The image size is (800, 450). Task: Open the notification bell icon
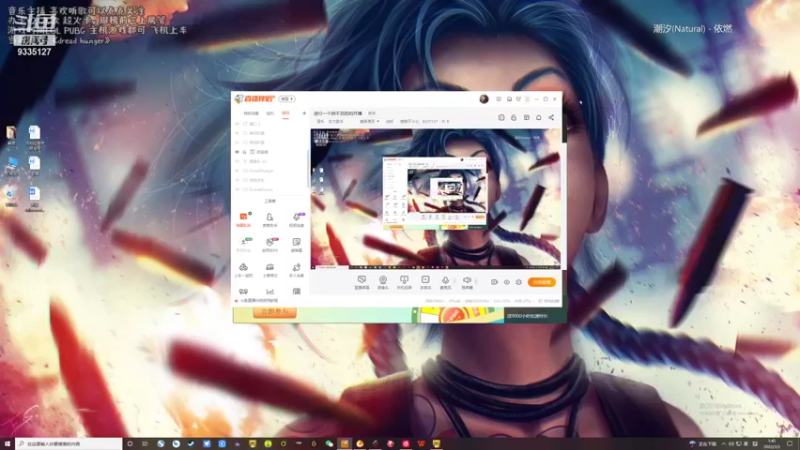click(x=539, y=117)
